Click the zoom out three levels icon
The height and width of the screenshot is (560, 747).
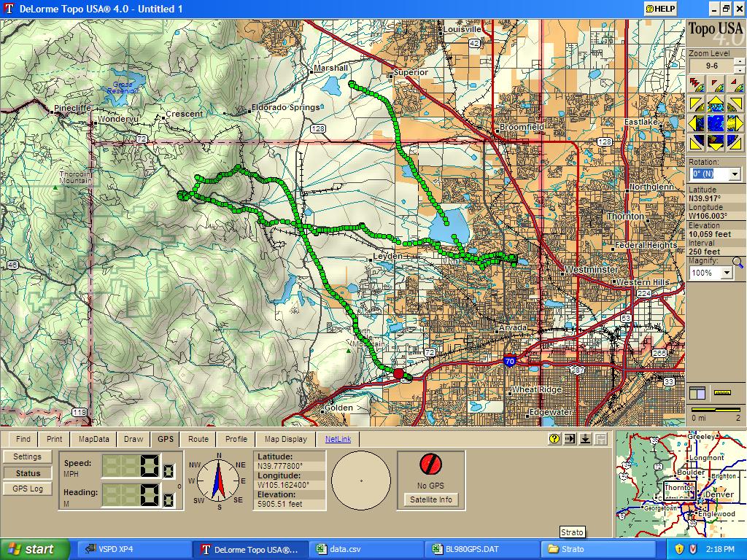(x=697, y=85)
